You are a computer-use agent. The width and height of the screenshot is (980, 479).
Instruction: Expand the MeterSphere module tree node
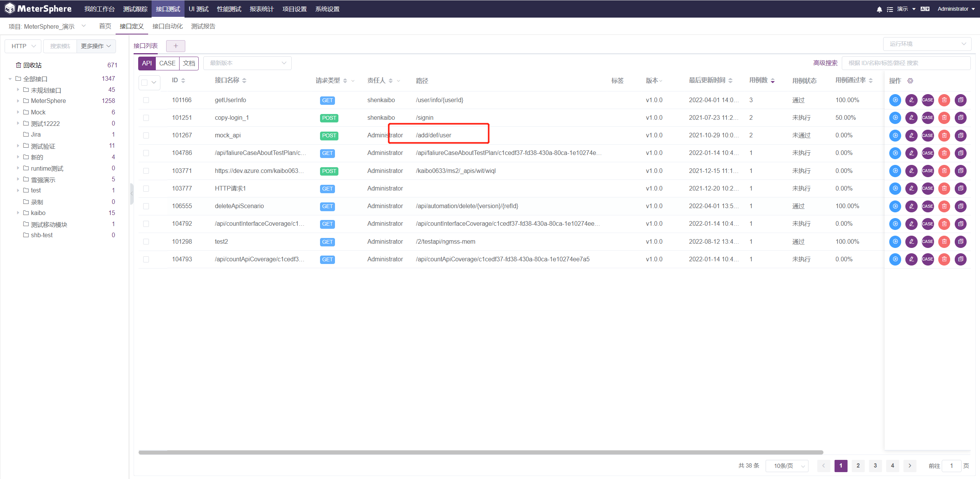point(18,101)
